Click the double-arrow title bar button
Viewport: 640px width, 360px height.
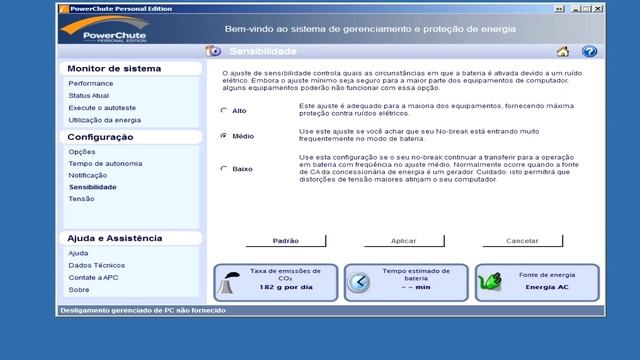(559, 9)
